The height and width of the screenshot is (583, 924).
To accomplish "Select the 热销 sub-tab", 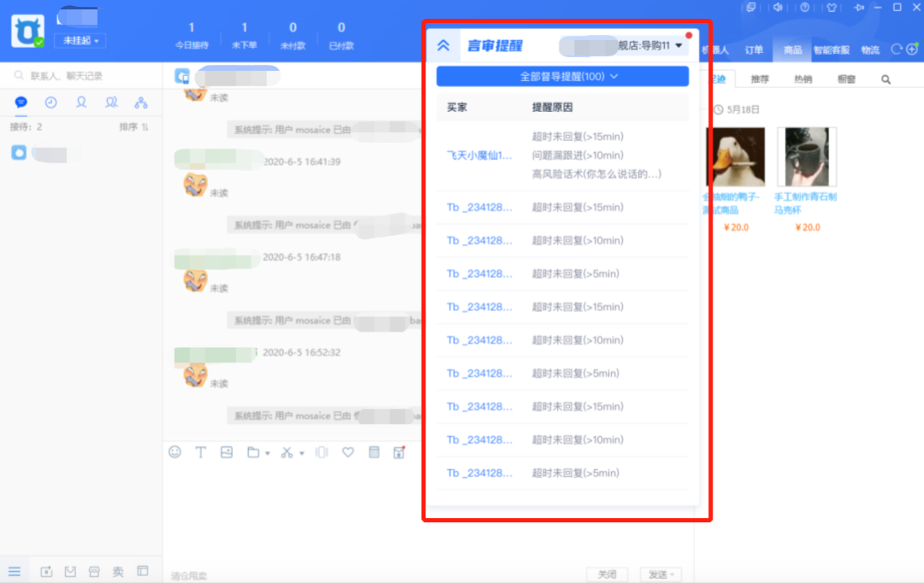I will click(803, 79).
